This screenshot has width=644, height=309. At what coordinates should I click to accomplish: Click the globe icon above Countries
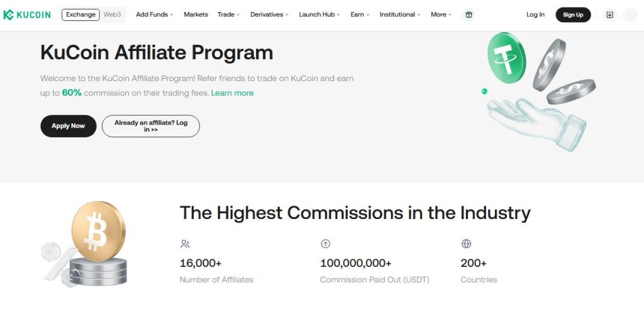[x=466, y=244]
